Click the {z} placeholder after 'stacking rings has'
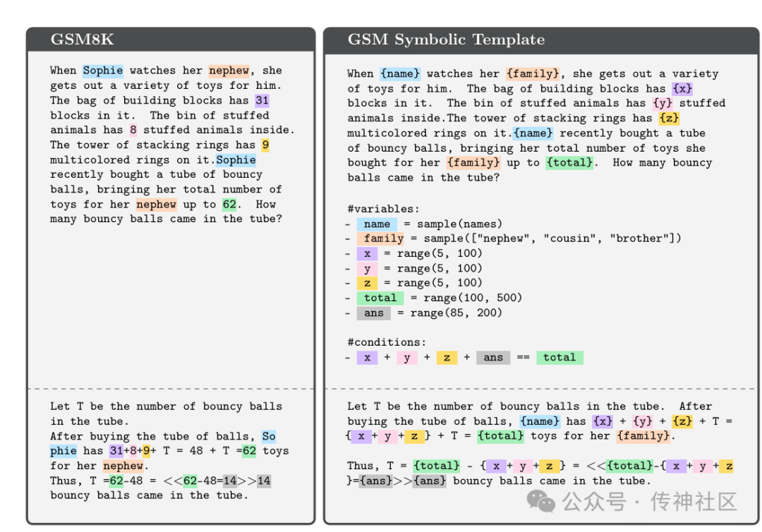The image size is (762, 532). (x=669, y=118)
